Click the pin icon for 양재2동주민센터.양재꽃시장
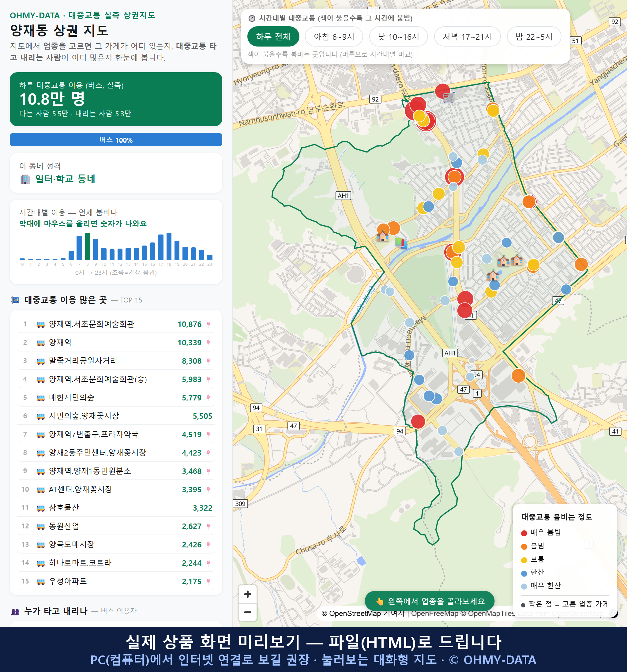 (x=208, y=452)
